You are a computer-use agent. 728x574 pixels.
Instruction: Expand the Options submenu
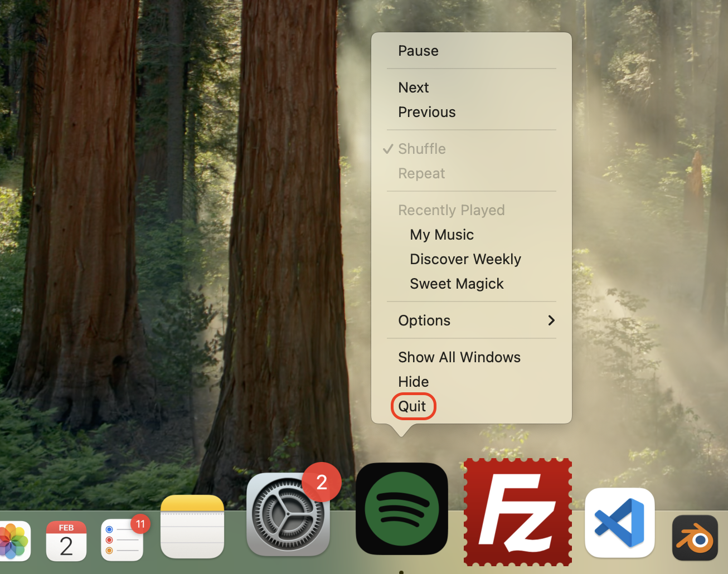(424, 320)
